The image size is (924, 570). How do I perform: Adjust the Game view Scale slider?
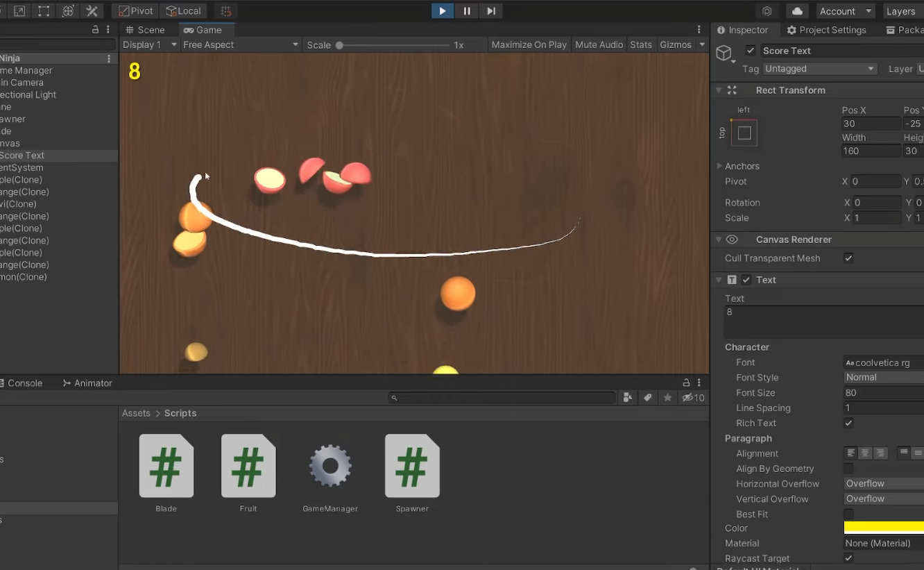point(393,45)
